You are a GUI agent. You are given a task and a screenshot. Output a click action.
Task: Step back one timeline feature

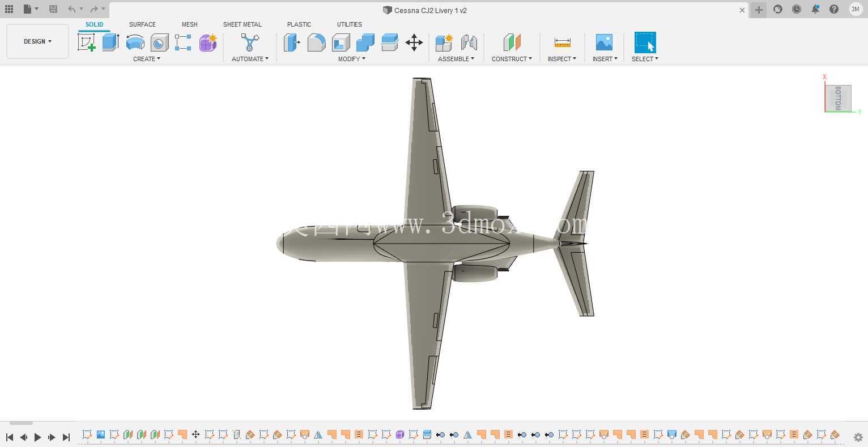(23, 437)
